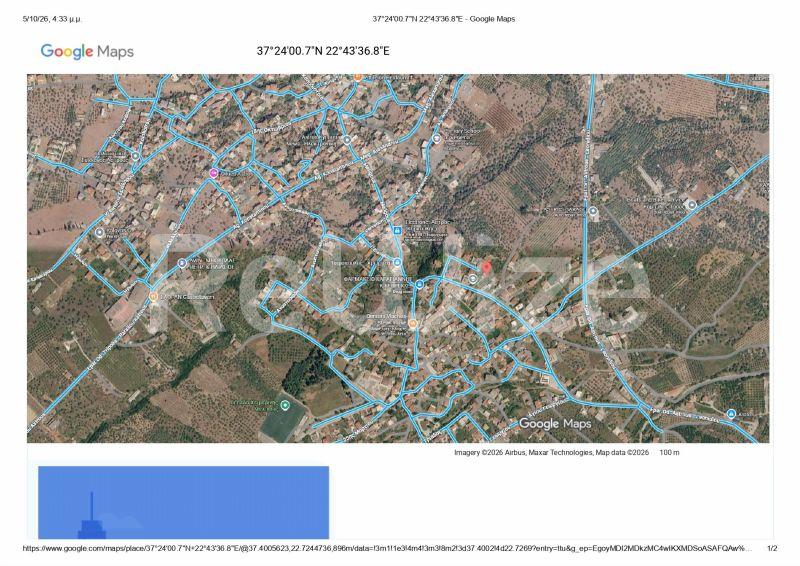Click the '100 m' scale label

click(669, 452)
